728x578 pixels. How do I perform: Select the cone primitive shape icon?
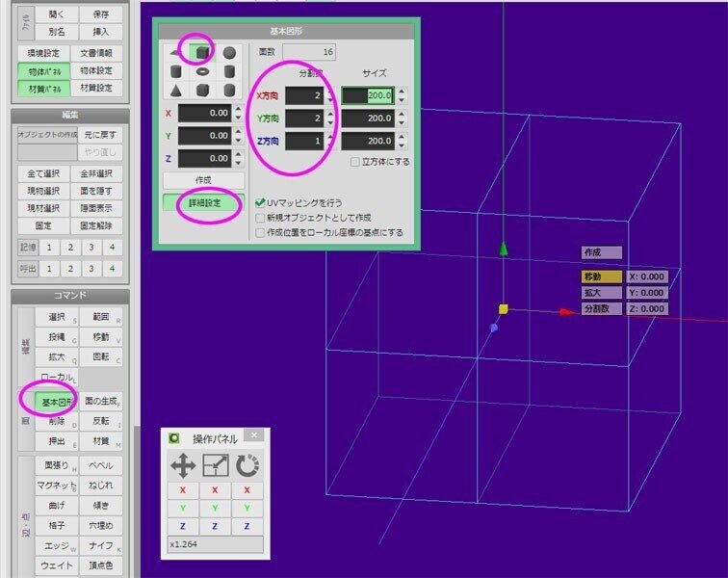click(x=175, y=91)
